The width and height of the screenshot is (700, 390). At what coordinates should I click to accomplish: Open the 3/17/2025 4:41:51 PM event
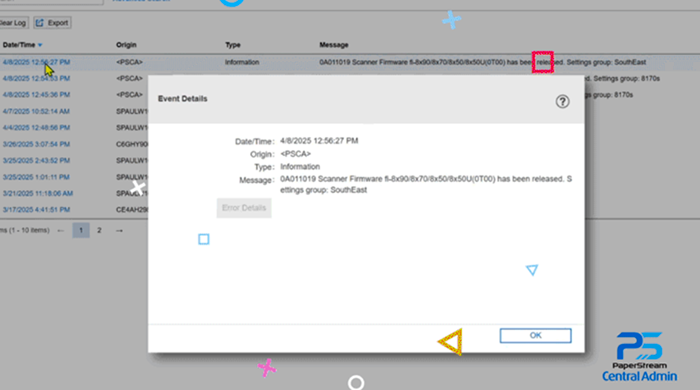pyautogui.click(x=36, y=210)
